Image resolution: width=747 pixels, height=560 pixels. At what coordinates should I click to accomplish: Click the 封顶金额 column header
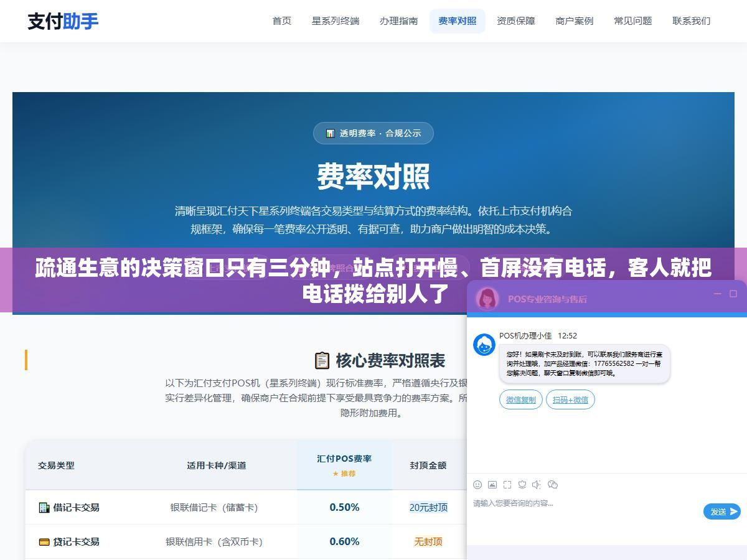coord(428,465)
